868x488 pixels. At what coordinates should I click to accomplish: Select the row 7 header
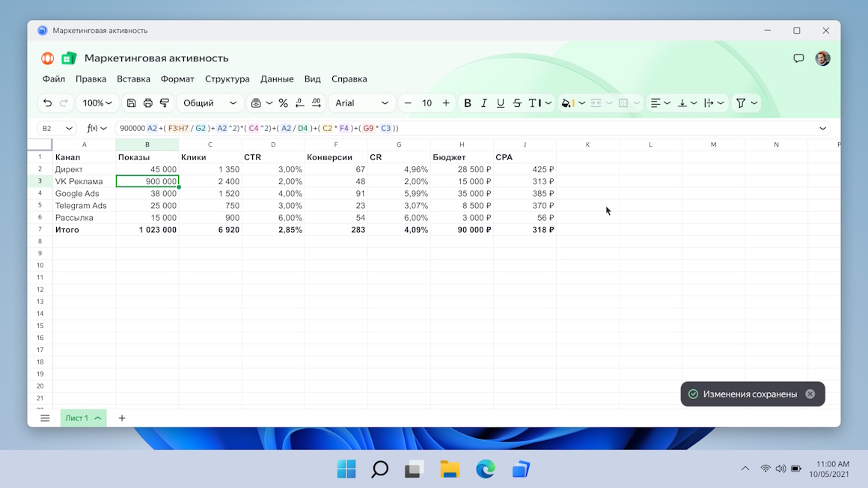[x=40, y=229]
